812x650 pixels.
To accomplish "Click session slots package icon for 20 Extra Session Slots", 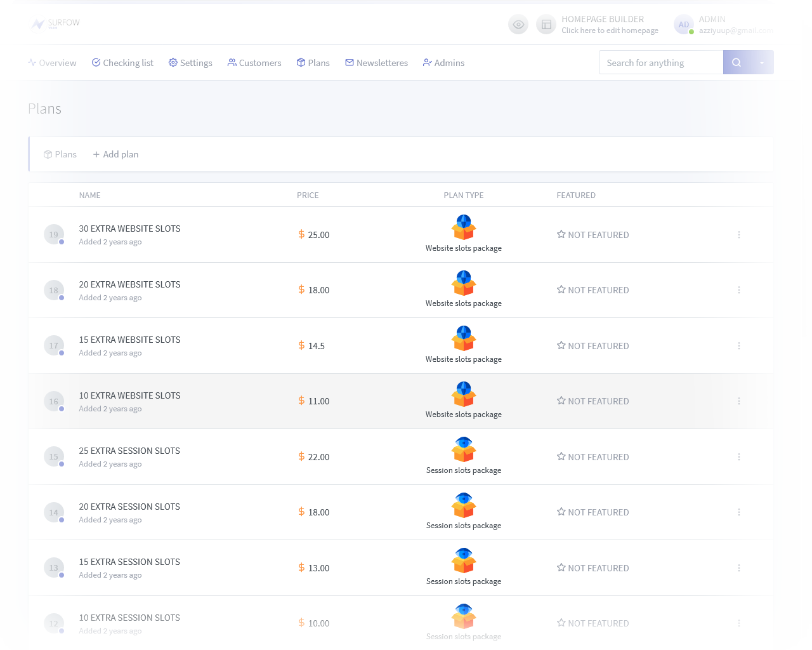I will coord(464,505).
